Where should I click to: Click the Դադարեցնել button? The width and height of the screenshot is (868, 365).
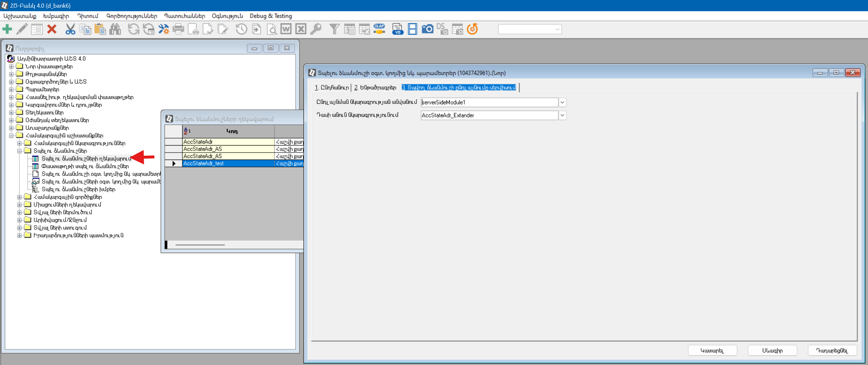pyautogui.click(x=832, y=351)
